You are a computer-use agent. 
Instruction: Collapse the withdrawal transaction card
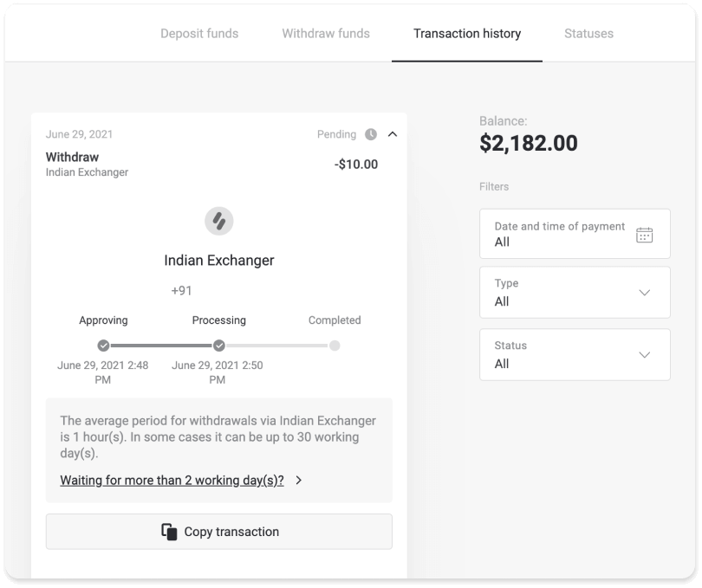point(393,135)
